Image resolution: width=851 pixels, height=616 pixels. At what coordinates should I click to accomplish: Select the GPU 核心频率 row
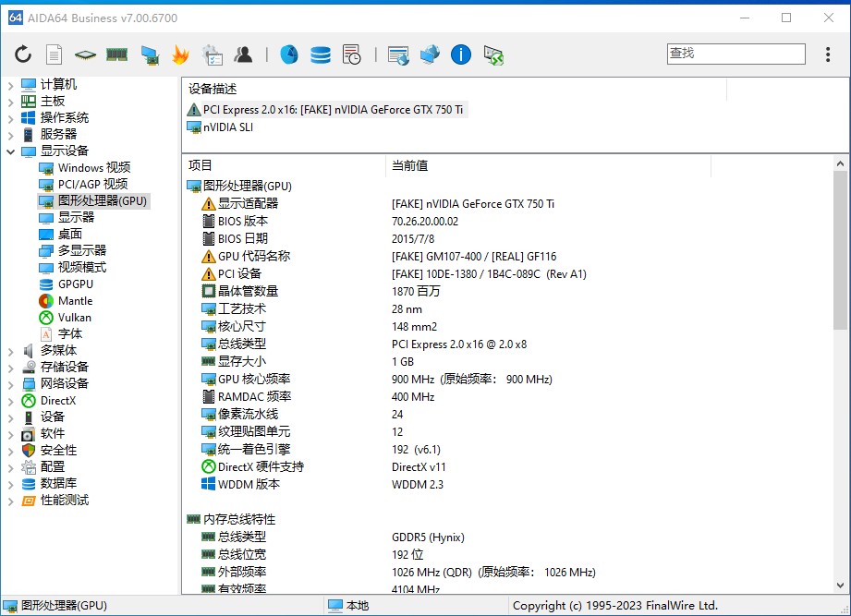(377, 380)
